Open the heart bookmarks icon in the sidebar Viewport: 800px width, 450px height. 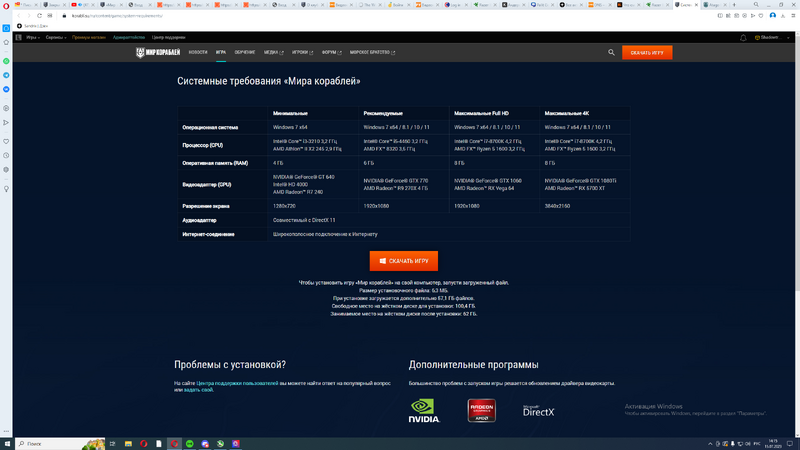pyautogui.click(x=6, y=141)
